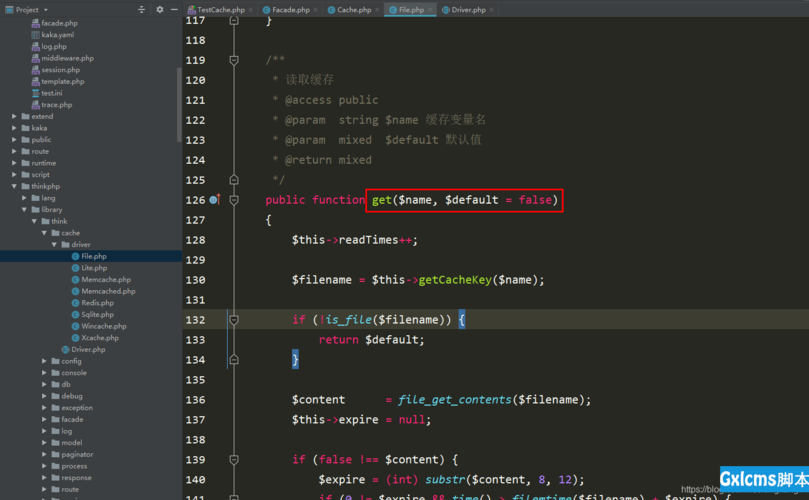Open Xcache.php in the project tree
Image resolution: width=809 pixels, height=500 pixels.
pyautogui.click(x=100, y=338)
